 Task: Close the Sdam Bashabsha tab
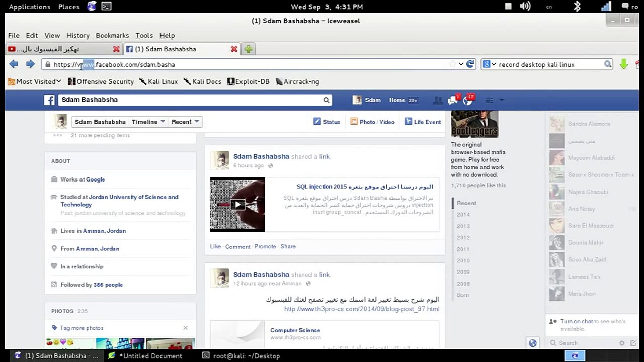(234, 49)
